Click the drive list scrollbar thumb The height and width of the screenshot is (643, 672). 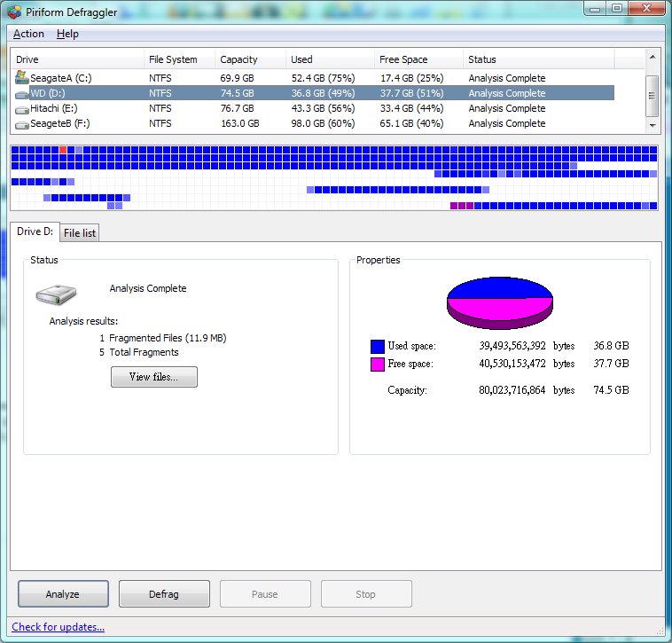point(652,96)
